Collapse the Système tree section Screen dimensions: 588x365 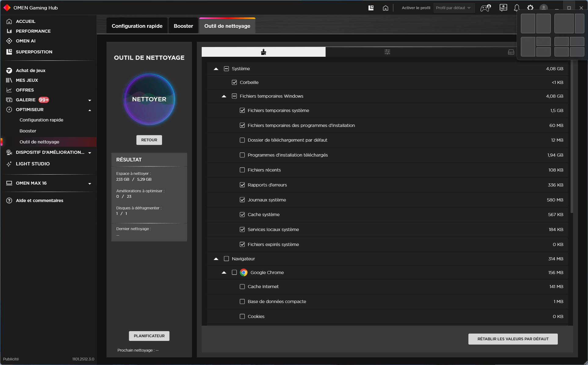pyautogui.click(x=216, y=69)
